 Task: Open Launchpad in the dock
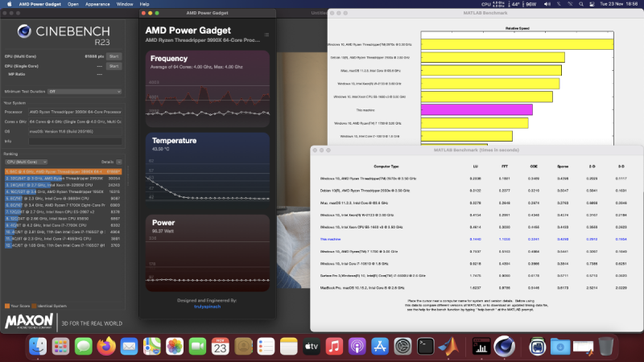coord(61,347)
